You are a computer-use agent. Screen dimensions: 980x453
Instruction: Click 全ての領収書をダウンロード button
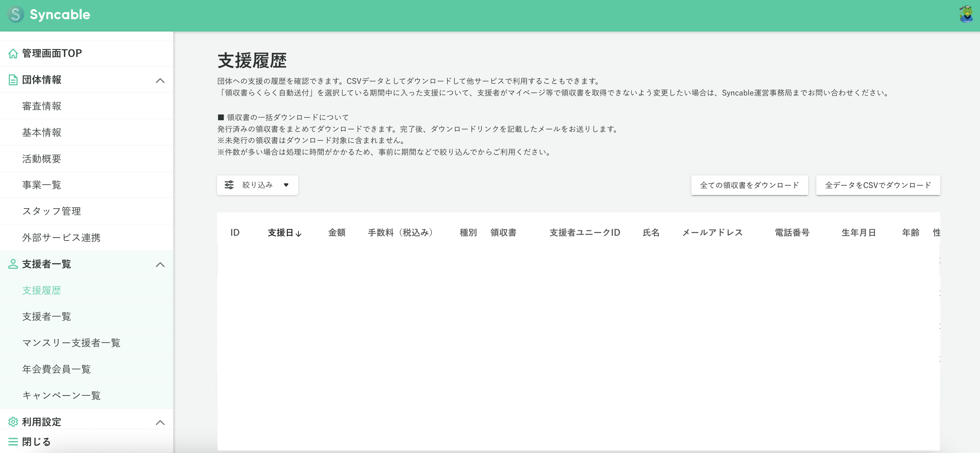click(x=750, y=185)
